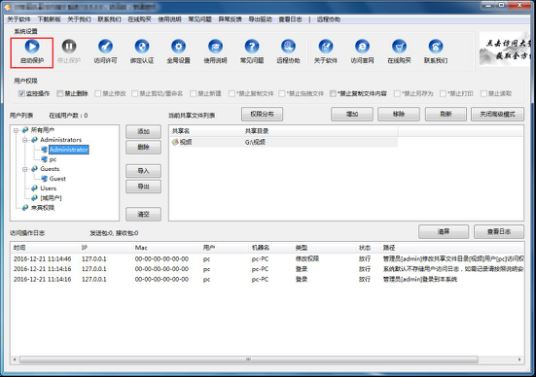The image size is (536, 377).
Task: Enable the *禁止打印 checkbox
Action: point(443,93)
